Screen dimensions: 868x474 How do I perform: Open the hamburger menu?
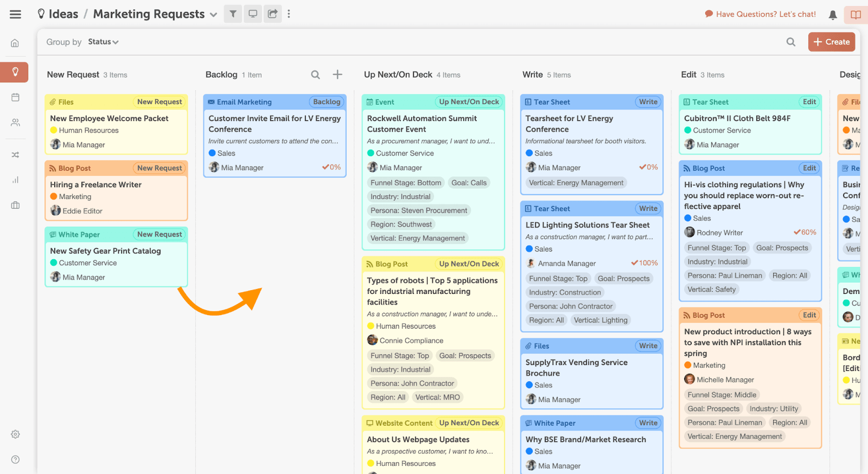click(15, 14)
